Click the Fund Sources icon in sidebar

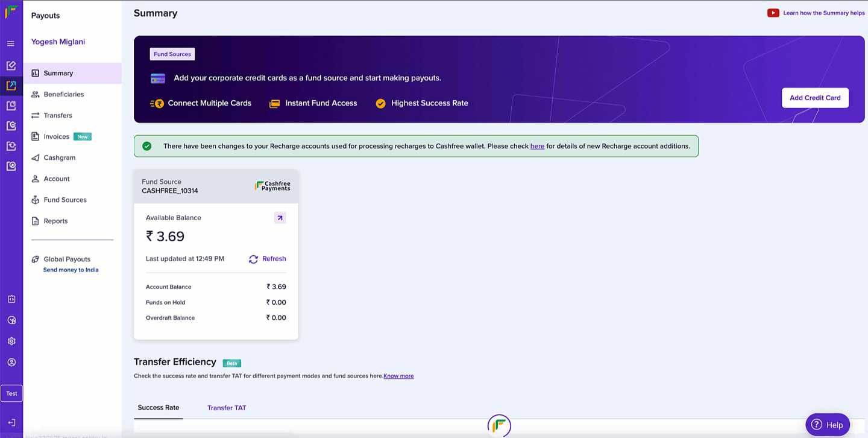pyautogui.click(x=35, y=200)
